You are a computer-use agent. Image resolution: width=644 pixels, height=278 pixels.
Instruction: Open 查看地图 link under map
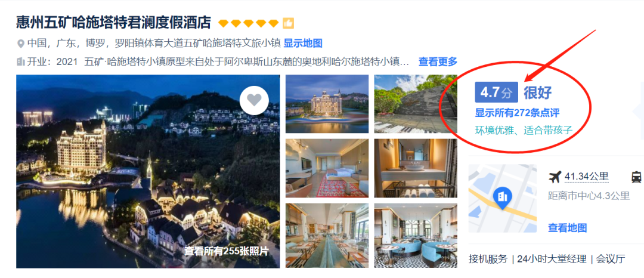567,228
